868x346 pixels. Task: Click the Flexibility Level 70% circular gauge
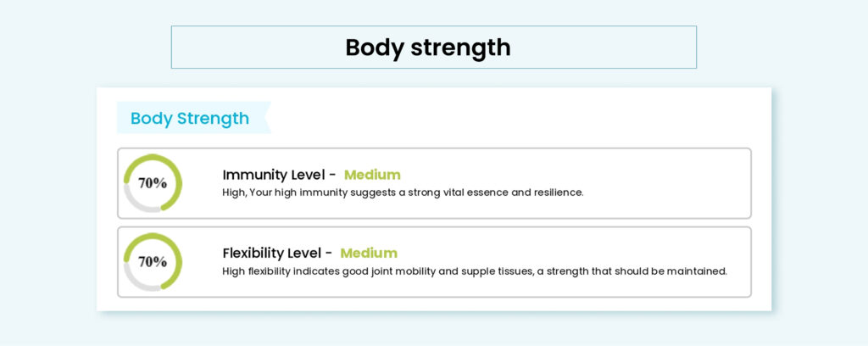pyautogui.click(x=153, y=262)
